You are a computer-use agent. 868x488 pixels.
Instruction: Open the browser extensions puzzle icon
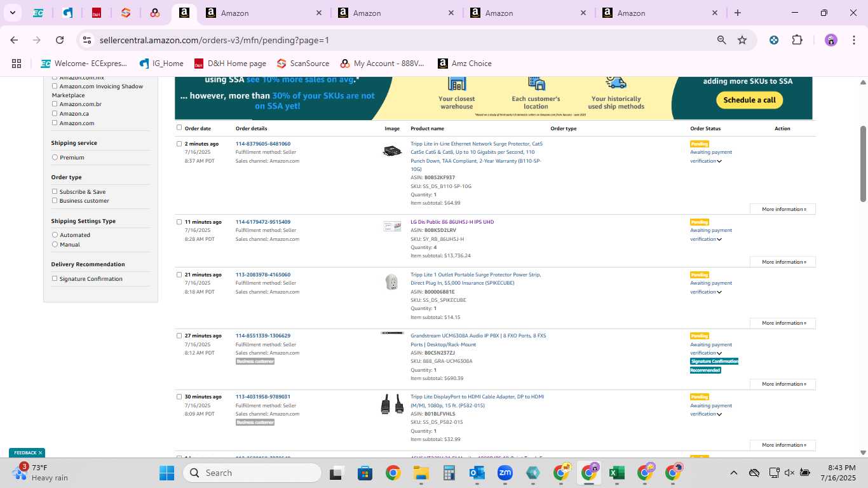pyautogui.click(x=797, y=40)
